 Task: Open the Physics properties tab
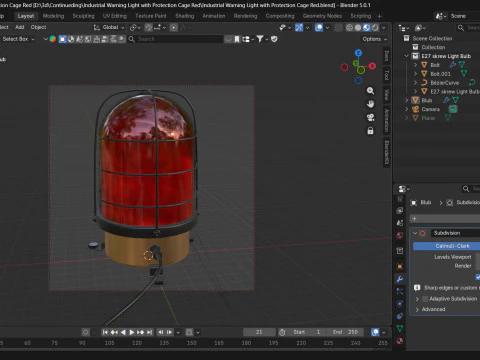pos(400,304)
